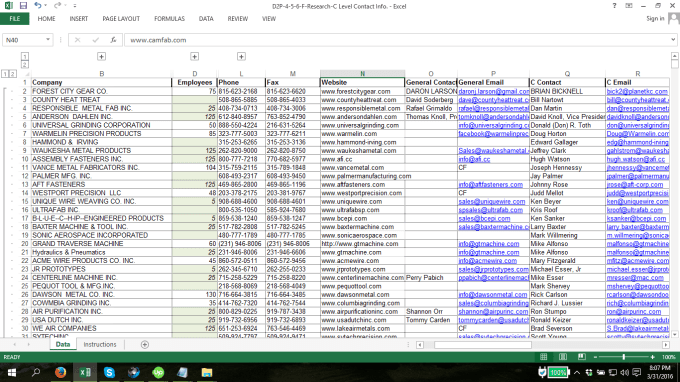The width and height of the screenshot is (680, 382).
Task: Click the Cancel X icon in formula bar
Action: 77,40
